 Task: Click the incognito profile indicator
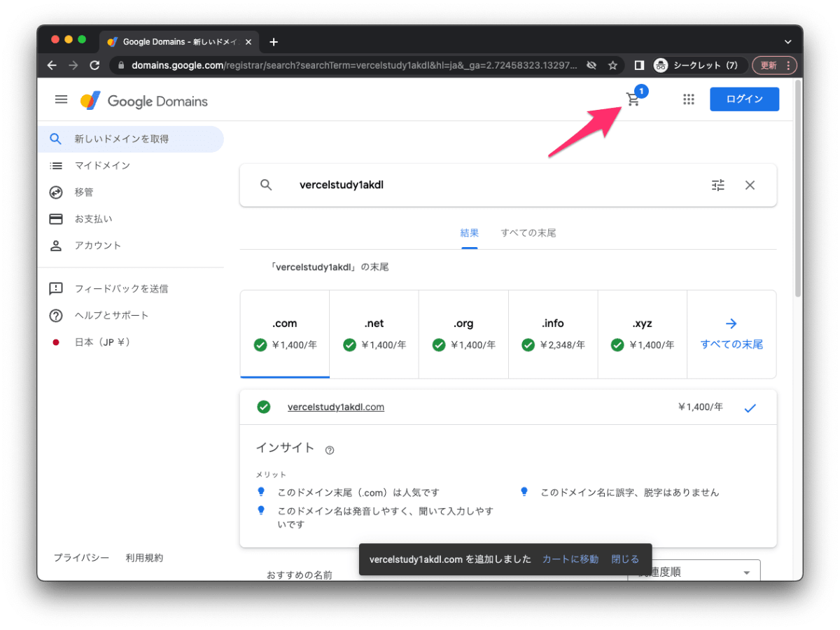pos(696,65)
